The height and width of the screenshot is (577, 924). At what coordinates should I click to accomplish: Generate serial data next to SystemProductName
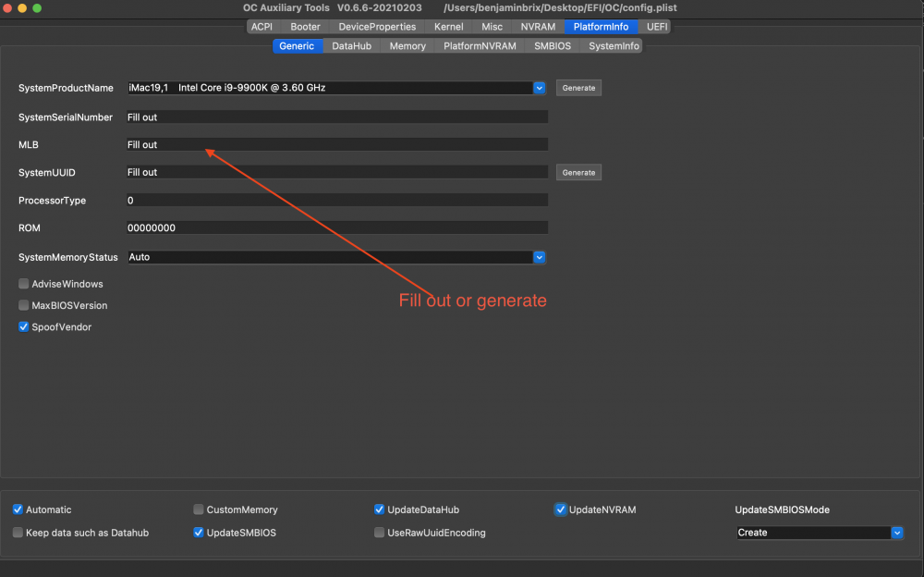coord(578,88)
